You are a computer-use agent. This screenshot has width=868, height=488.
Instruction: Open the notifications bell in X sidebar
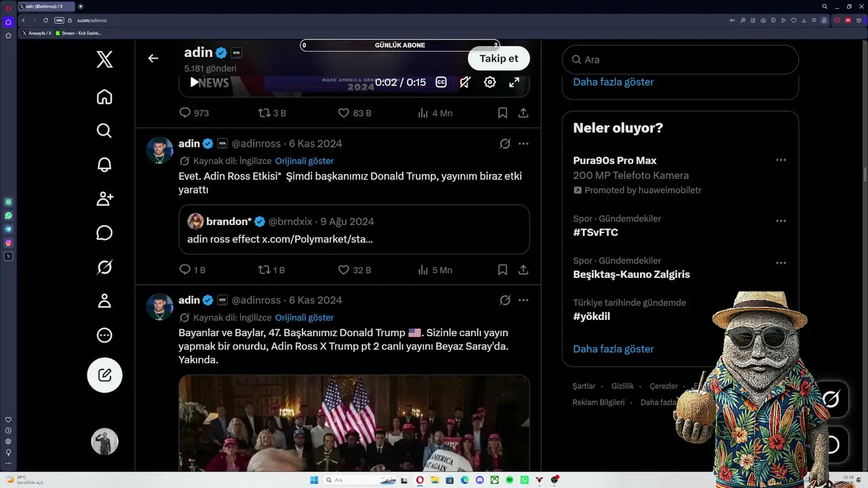[x=104, y=165]
